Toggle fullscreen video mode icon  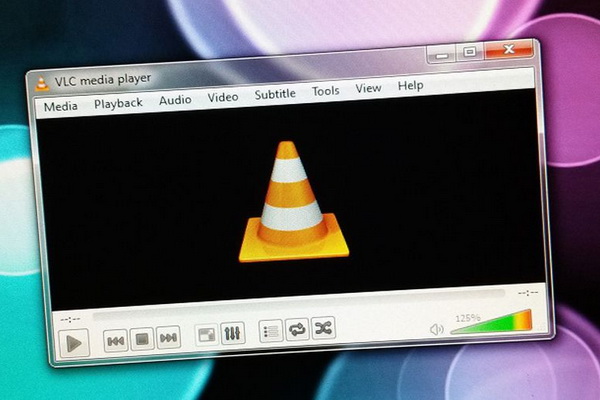206,335
